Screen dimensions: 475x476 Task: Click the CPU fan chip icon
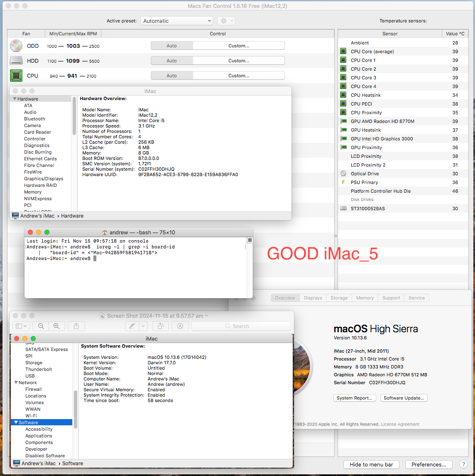16,76
